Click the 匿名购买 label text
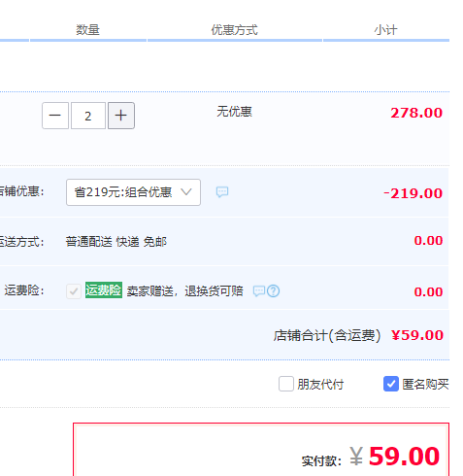 [425, 385]
